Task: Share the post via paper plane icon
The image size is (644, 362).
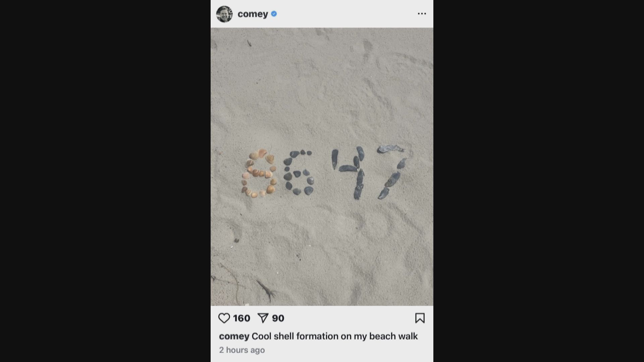Action: tap(263, 318)
